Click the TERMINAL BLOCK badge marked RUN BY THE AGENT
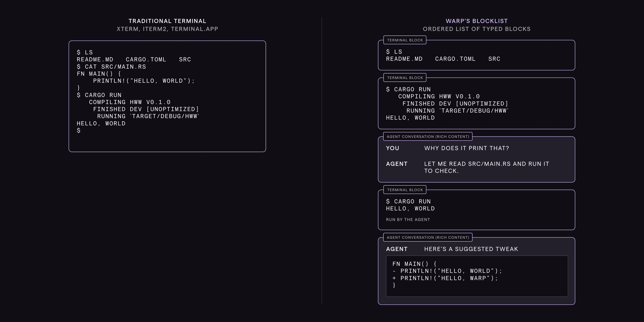The height and width of the screenshot is (322, 644). click(x=404, y=190)
